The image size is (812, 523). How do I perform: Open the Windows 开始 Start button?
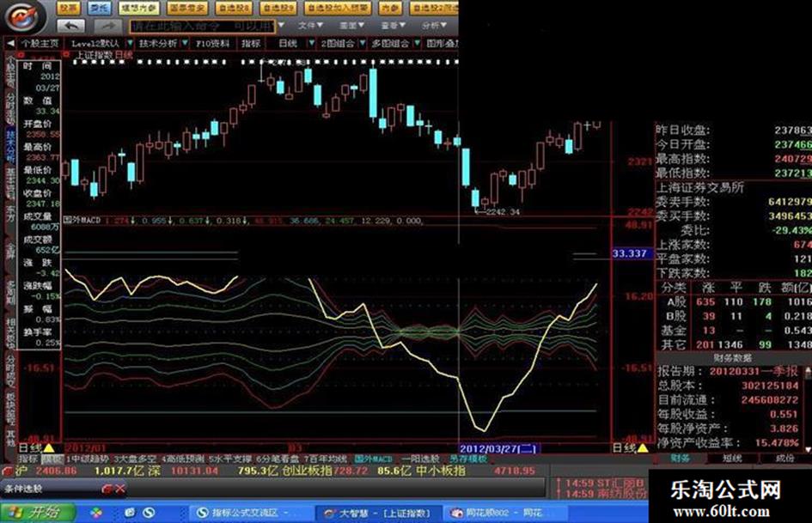(x=36, y=513)
